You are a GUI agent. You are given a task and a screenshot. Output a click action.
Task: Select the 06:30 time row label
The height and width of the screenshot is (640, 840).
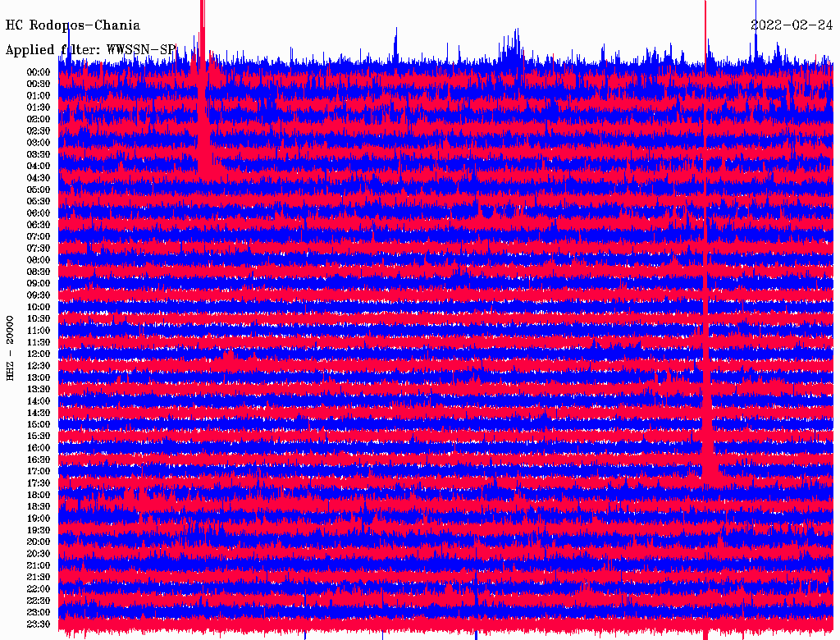pos(39,225)
